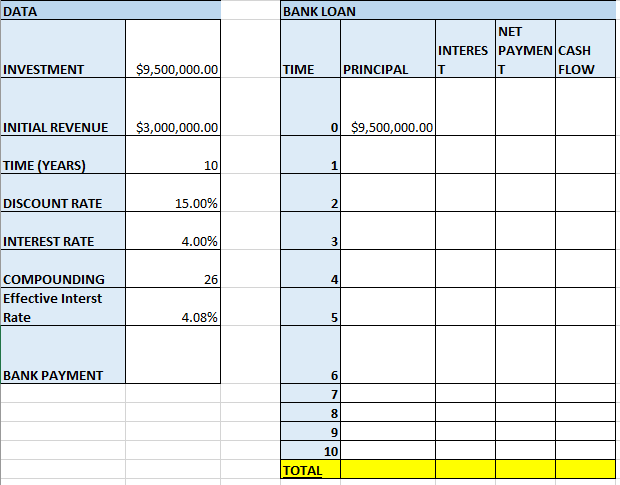The height and width of the screenshot is (485, 620).
Task: Click the time value 10 in DATA table
Action: click(x=173, y=155)
